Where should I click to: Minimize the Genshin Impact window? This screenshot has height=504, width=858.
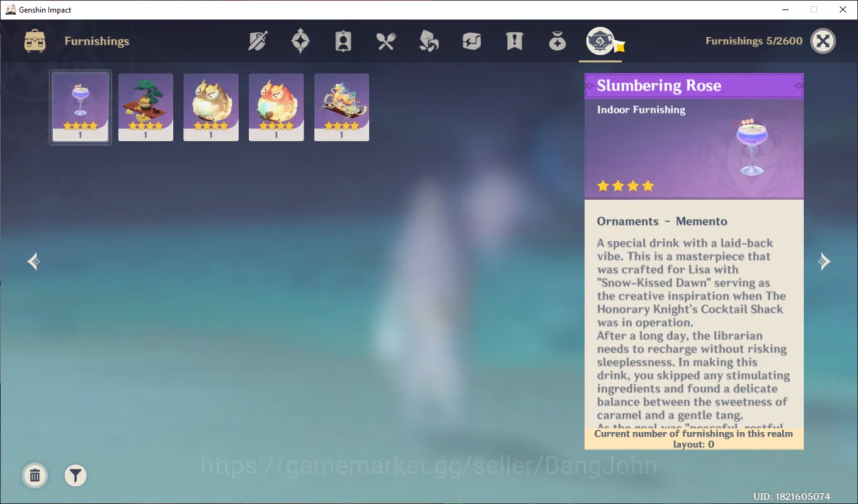click(x=786, y=9)
